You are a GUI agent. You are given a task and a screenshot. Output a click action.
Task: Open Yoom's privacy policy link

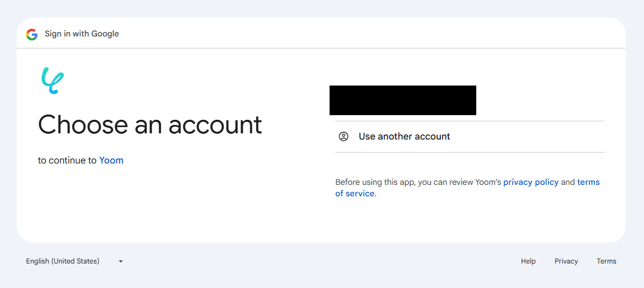pos(531,182)
